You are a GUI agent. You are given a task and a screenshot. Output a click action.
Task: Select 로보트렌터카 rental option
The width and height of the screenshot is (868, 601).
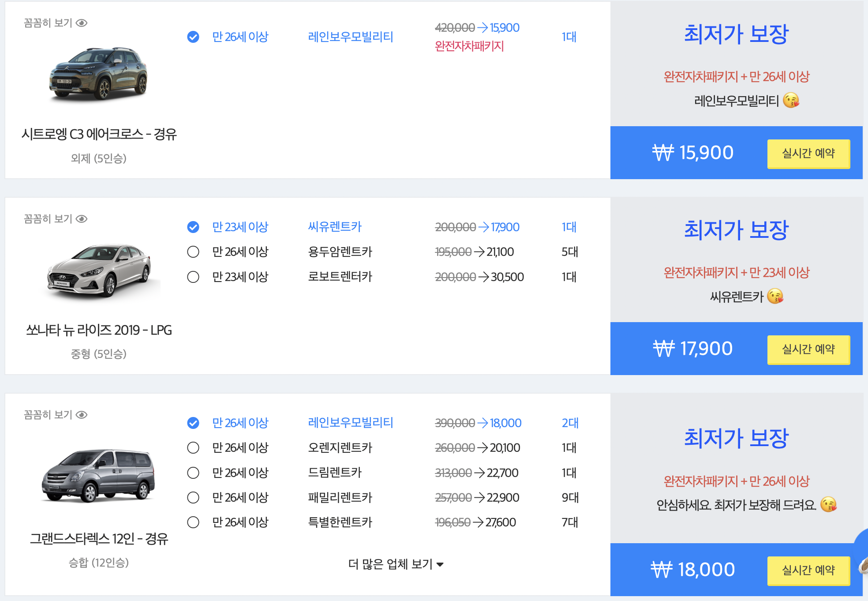point(193,277)
